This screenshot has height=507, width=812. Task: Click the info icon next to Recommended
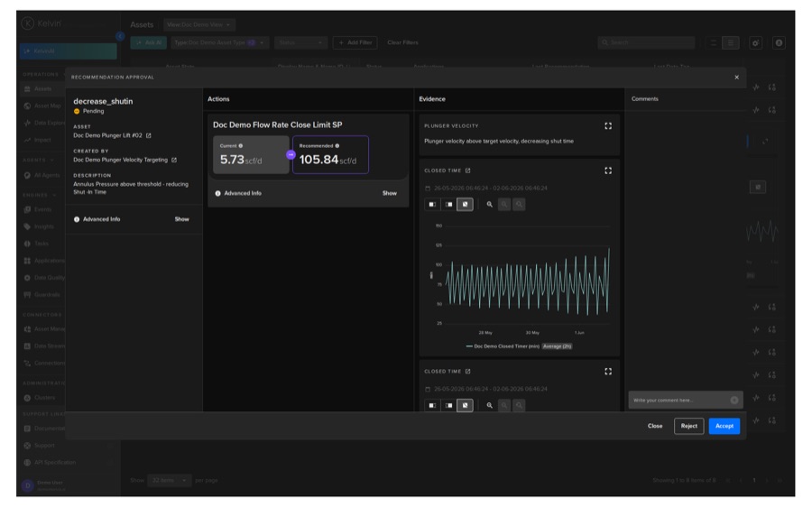[337, 146]
